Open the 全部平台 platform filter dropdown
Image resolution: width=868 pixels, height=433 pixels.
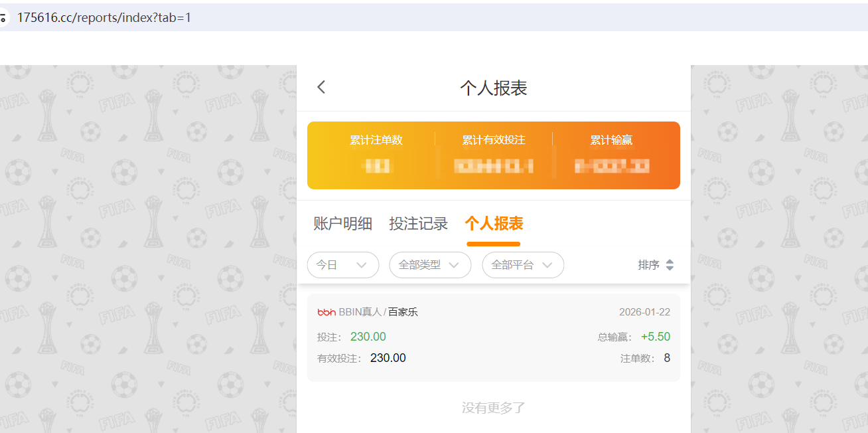[523, 264]
